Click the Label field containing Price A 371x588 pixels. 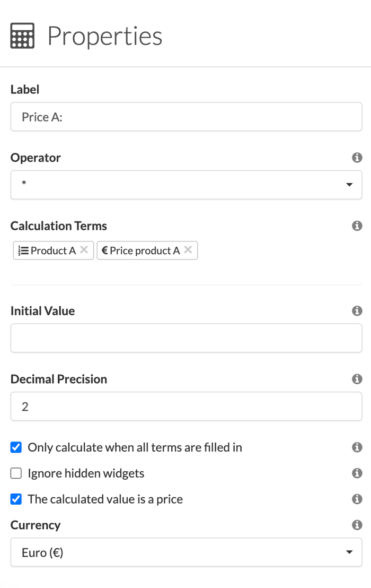click(186, 116)
